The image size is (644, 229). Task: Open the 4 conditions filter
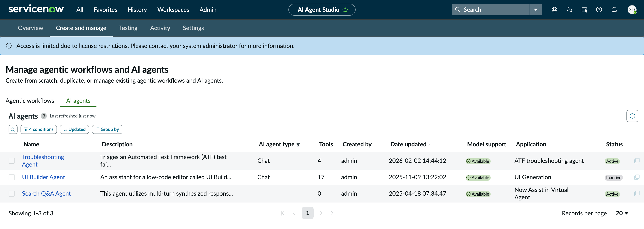39,129
